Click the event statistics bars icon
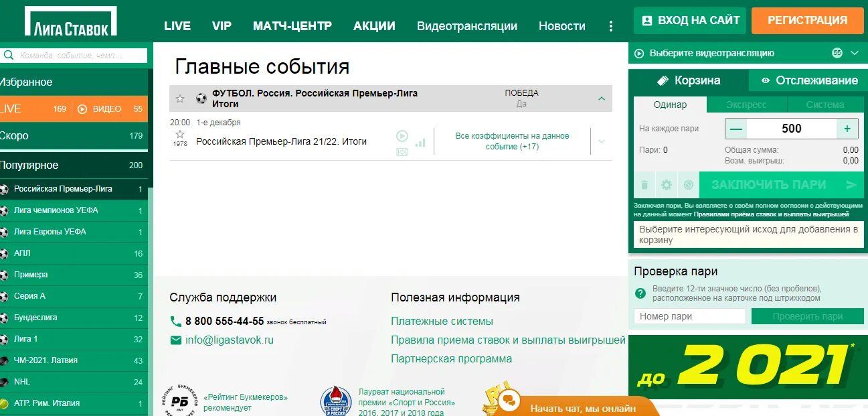868x416 pixels. pyautogui.click(x=420, y=142)
